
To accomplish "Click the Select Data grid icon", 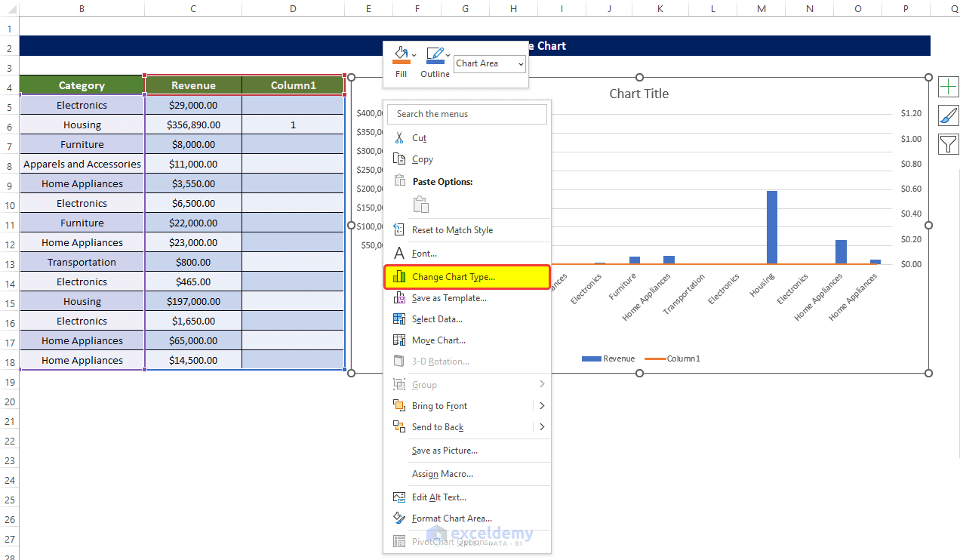I will pyautogui.click(x=399, y=319).
